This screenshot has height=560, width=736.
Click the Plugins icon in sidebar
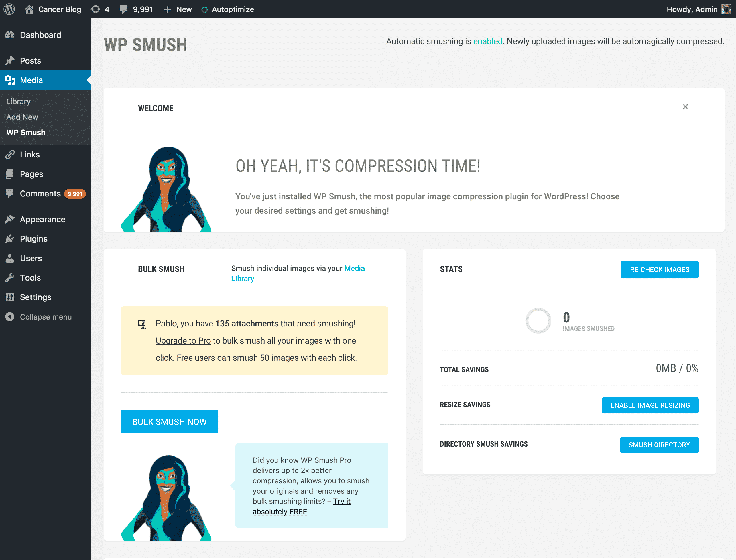click(11, 238)
